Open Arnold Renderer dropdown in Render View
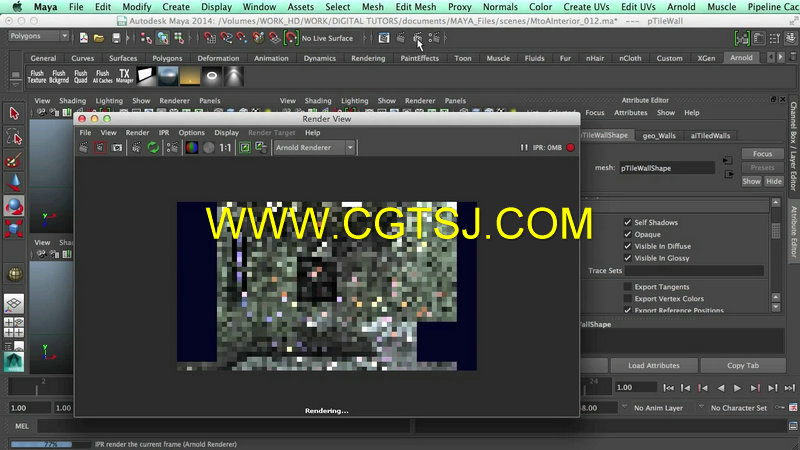 314,147
